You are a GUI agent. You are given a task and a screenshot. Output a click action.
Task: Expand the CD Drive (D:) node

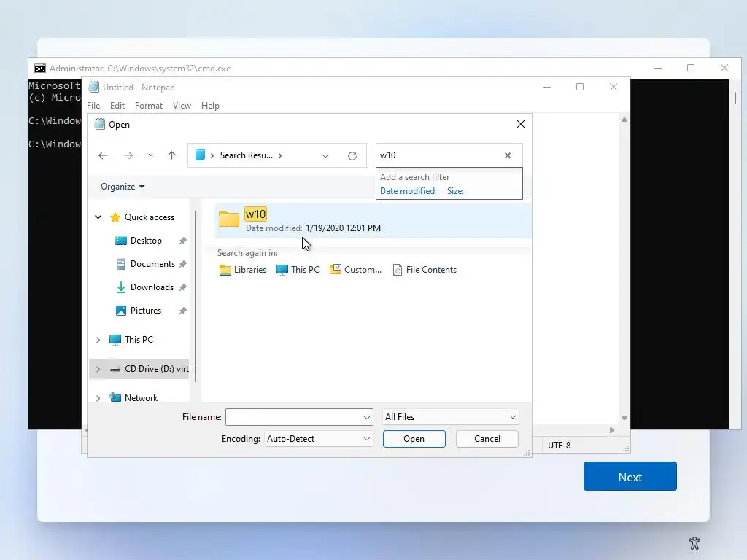click(98, 369)
